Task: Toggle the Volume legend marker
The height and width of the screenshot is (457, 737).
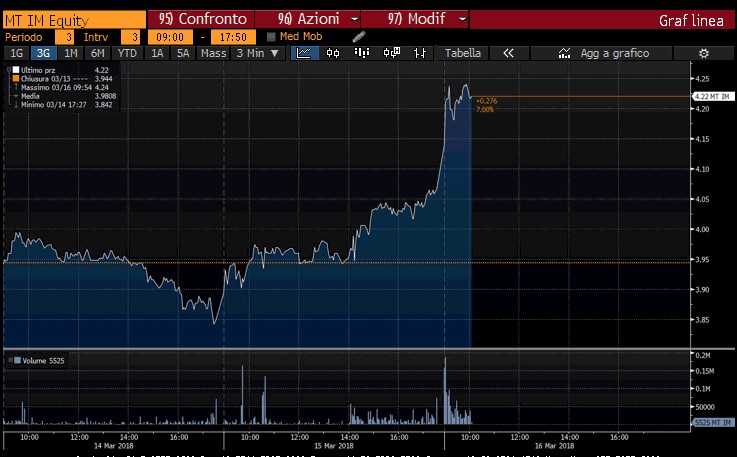Action: point(17,360)
